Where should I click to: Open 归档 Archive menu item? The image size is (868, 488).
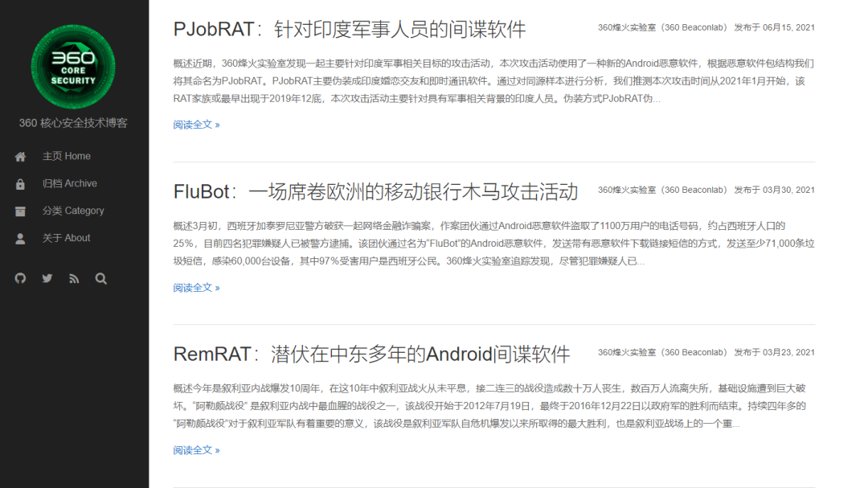point(70,183)
